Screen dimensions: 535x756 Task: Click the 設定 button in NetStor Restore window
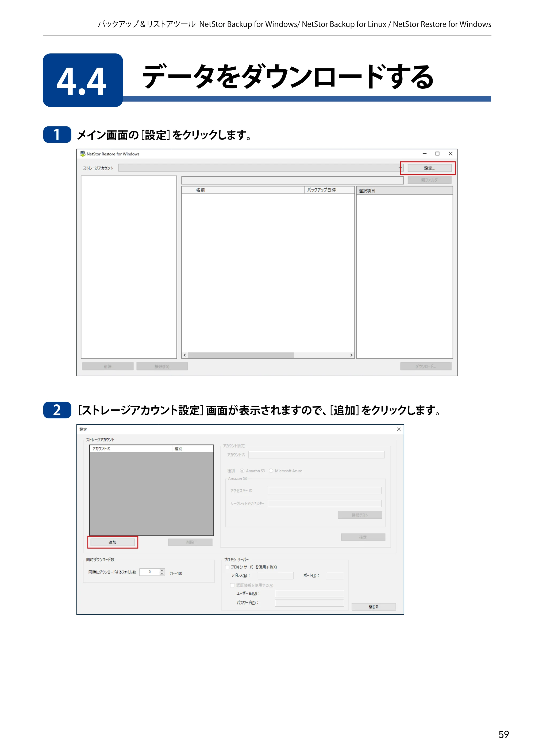pyautogui.click(x=429, y=168)
